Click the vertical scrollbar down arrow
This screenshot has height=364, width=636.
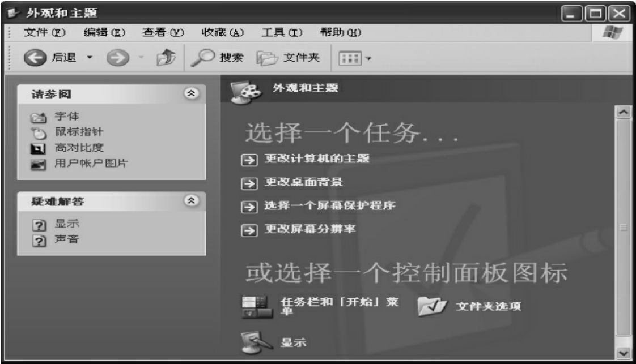pos(623,353)
